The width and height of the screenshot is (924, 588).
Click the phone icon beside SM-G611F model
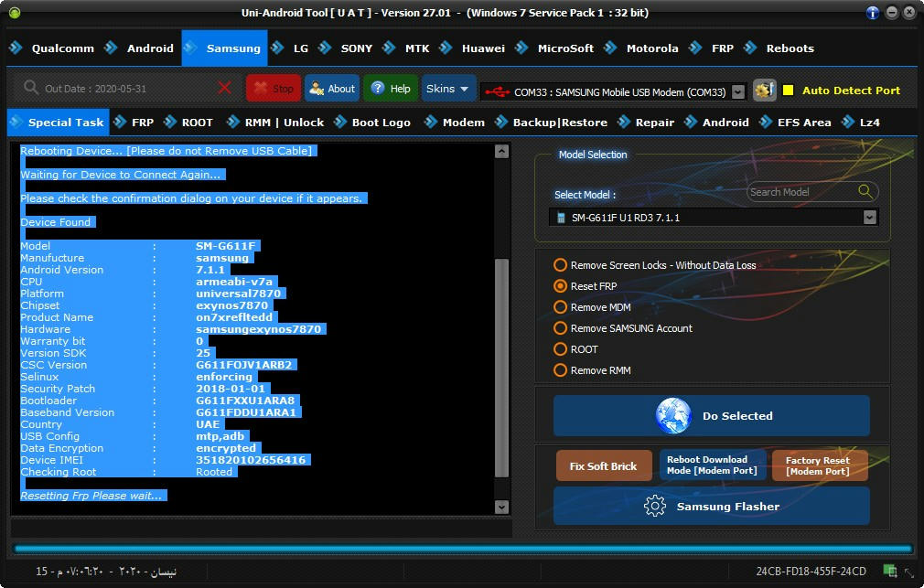561,218
